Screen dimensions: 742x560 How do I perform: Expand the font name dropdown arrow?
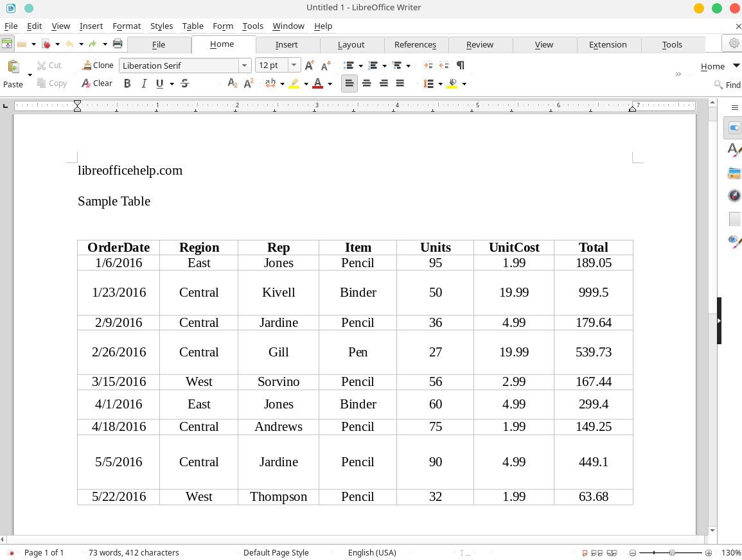click(244, 66)
